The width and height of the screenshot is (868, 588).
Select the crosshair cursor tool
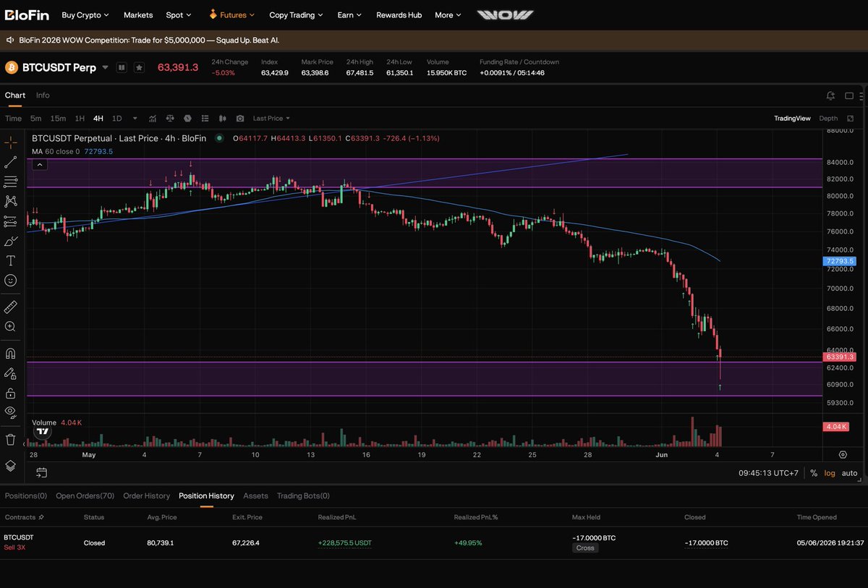11,142
